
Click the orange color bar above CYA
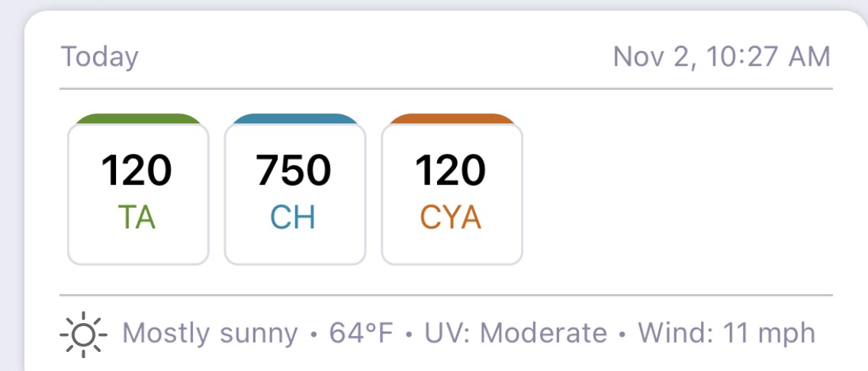point(452,118)
